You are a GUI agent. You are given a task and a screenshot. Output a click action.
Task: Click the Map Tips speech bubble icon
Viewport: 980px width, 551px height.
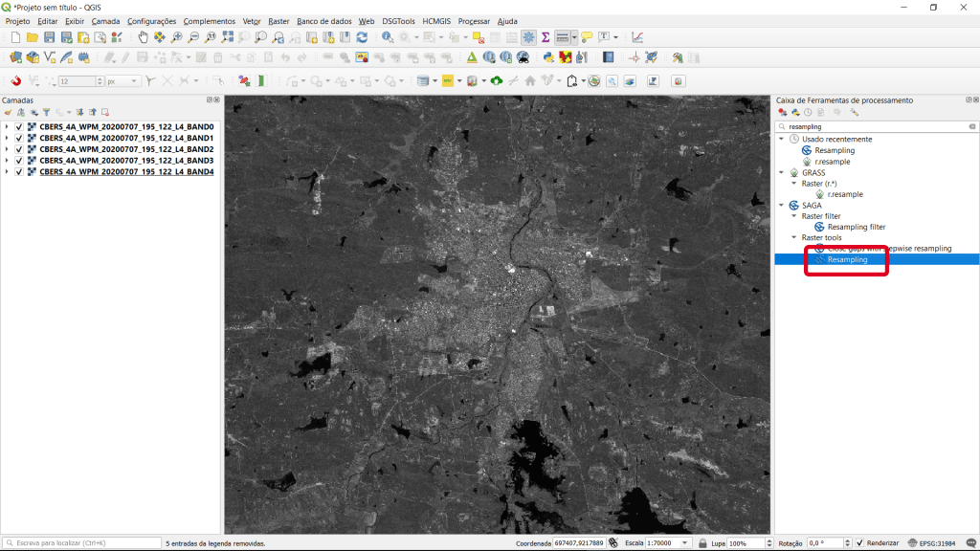click(x=587, y=37)
